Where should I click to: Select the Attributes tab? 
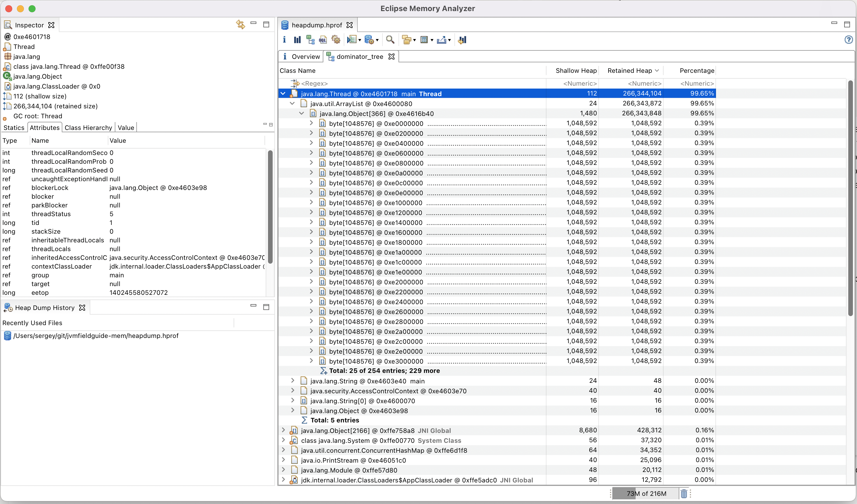tap(45, 128)
